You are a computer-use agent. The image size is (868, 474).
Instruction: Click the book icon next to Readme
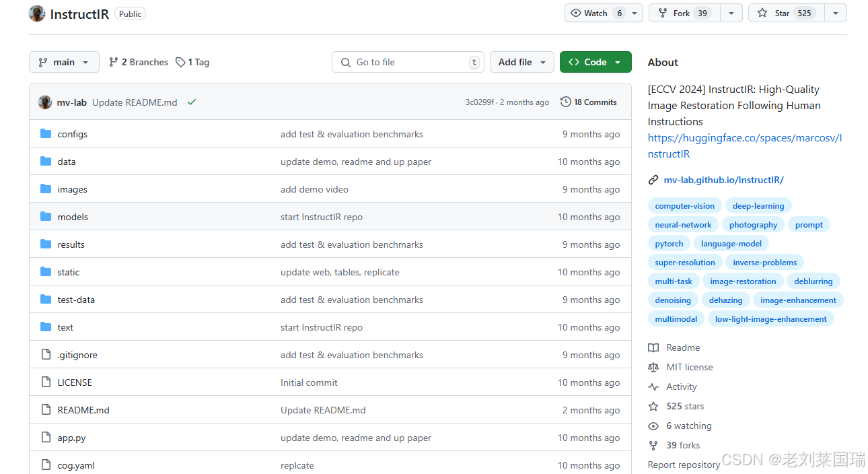pyautogui.click(x=653, y=348)
